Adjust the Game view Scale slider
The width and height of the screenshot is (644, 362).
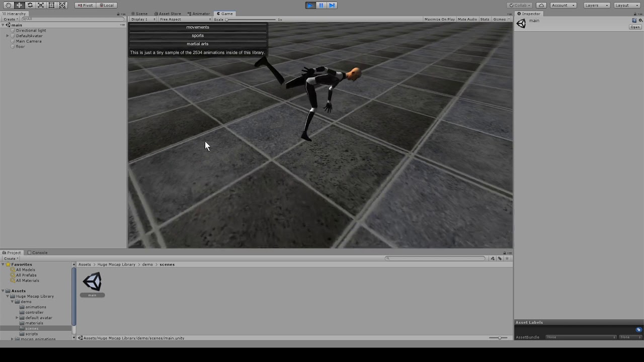[251, 19]
